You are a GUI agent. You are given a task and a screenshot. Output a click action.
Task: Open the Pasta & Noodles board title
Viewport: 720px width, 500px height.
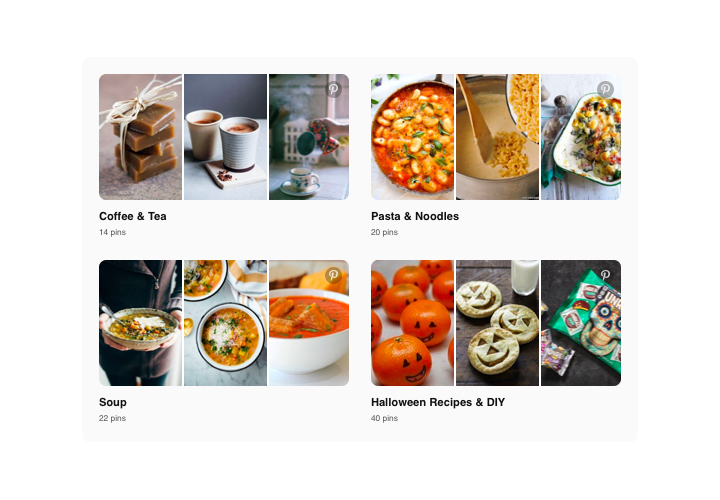[415, 216]
